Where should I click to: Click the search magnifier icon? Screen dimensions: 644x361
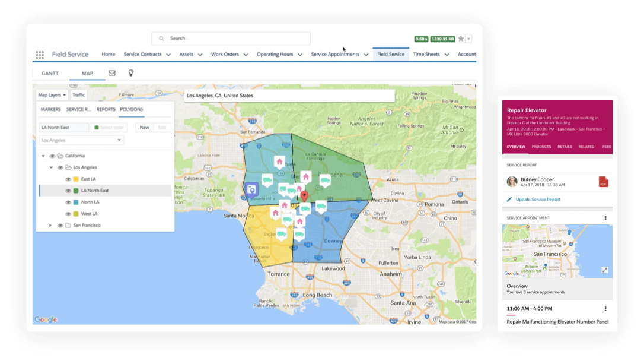161,39
